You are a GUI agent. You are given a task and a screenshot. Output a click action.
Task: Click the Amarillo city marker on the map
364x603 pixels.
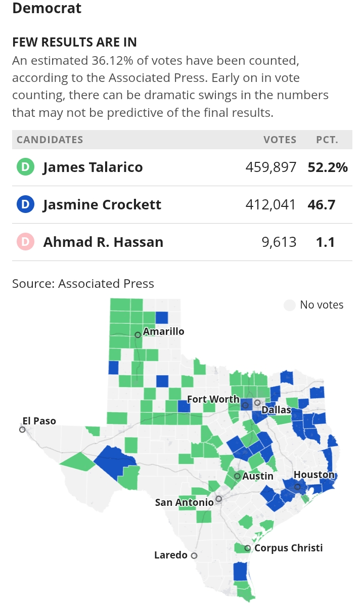pyautogui.click(x=138, y=335)
